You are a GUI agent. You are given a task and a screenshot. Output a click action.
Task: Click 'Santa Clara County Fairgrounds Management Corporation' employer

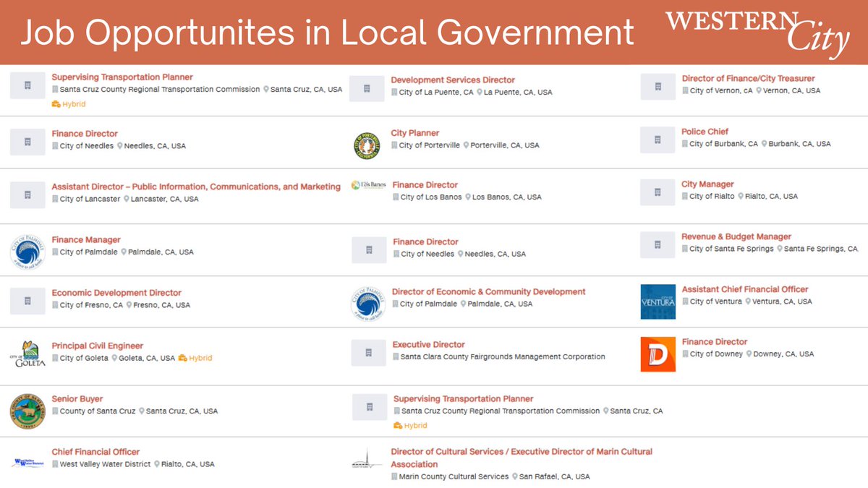503,357
